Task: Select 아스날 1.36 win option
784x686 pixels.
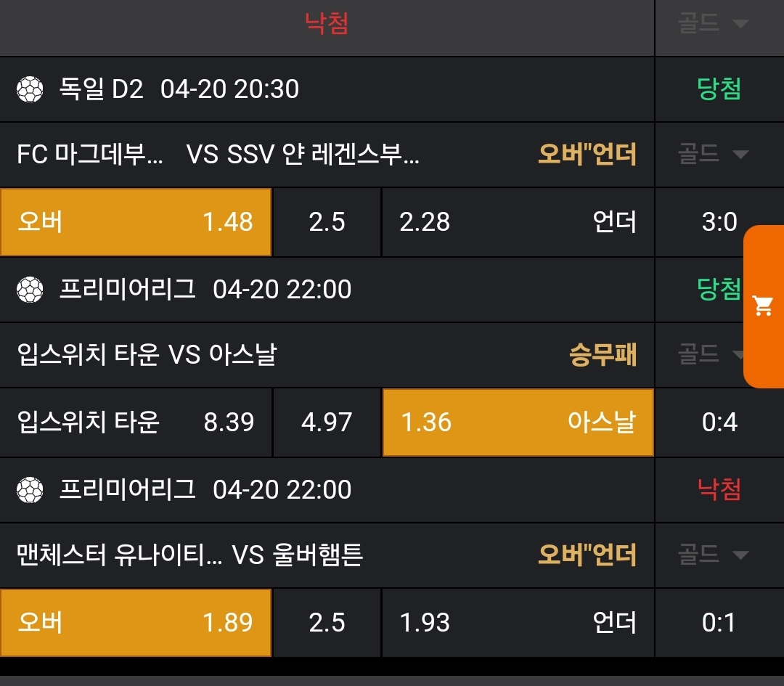Action: [518, 422]
